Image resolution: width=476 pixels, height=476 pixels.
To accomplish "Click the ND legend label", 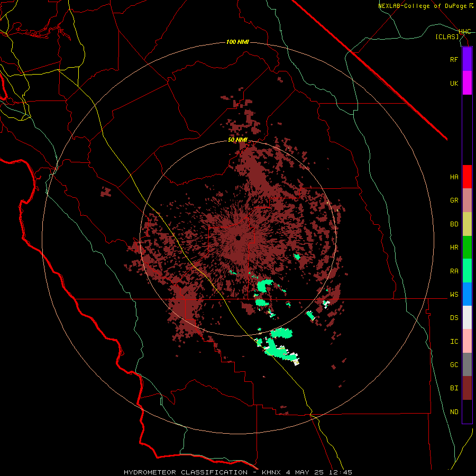I will pyautogui.click(x=454, y=412).
